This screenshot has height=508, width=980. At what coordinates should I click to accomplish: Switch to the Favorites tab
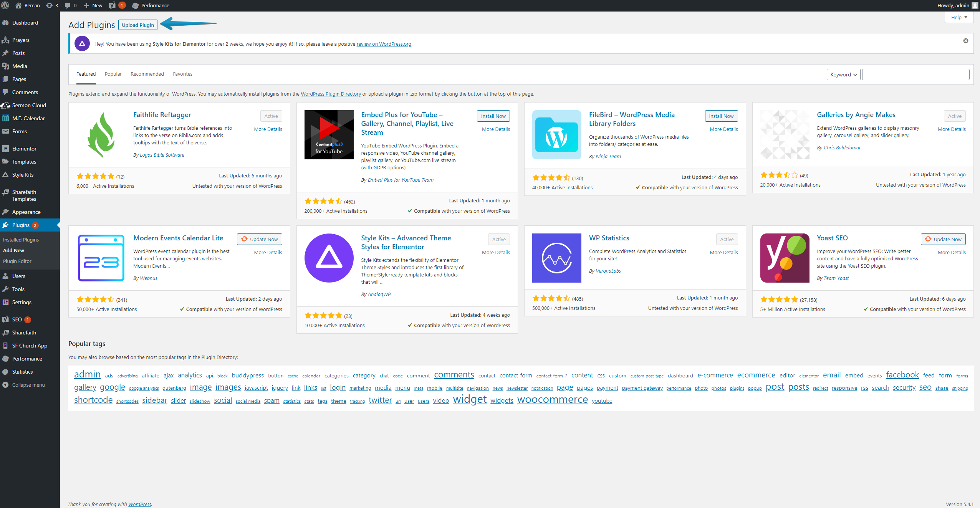(x=182, y=74)
